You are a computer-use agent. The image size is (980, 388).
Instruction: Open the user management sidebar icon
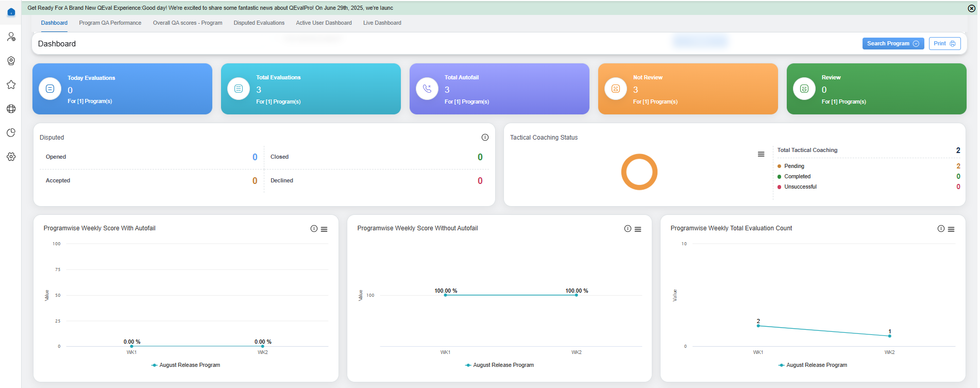pyautogui.click(x=11, y=37)
